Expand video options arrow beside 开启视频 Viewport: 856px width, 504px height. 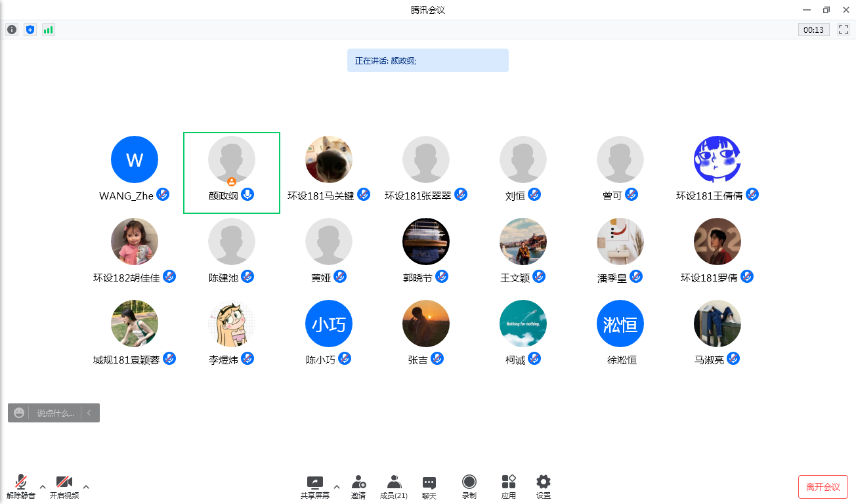pyautogui.click(x=86, y=487)
